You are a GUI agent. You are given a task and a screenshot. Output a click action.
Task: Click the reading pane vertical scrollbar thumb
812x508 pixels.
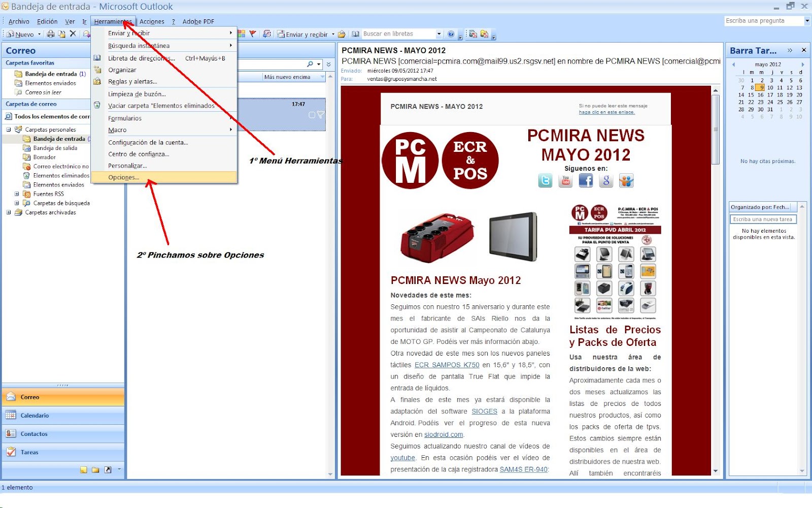(716, 130)
